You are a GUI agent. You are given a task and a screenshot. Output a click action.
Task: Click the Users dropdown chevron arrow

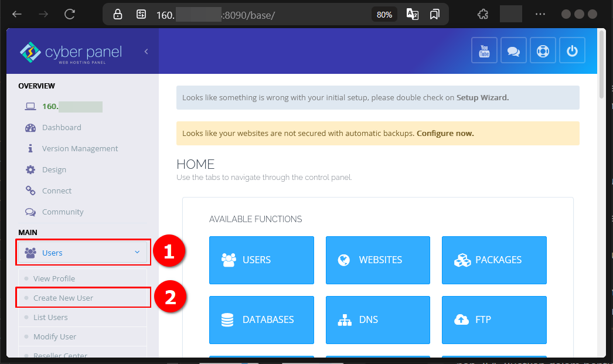click(137, 252)
